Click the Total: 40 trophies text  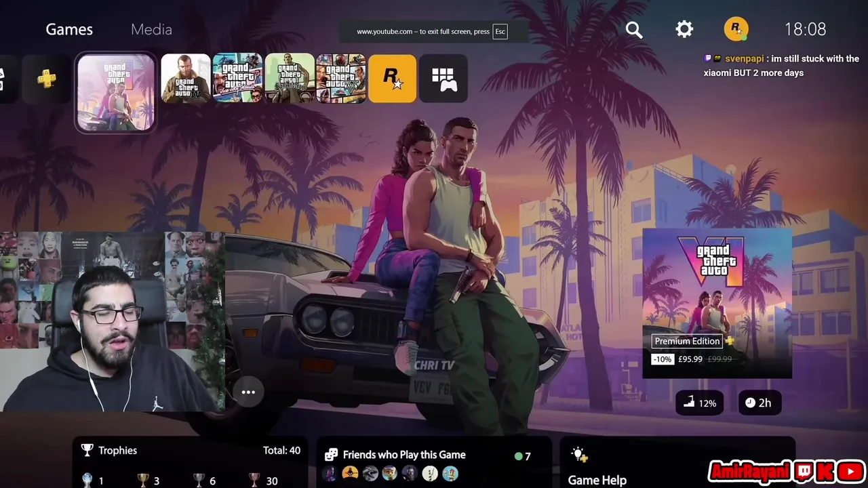(281, 450)
